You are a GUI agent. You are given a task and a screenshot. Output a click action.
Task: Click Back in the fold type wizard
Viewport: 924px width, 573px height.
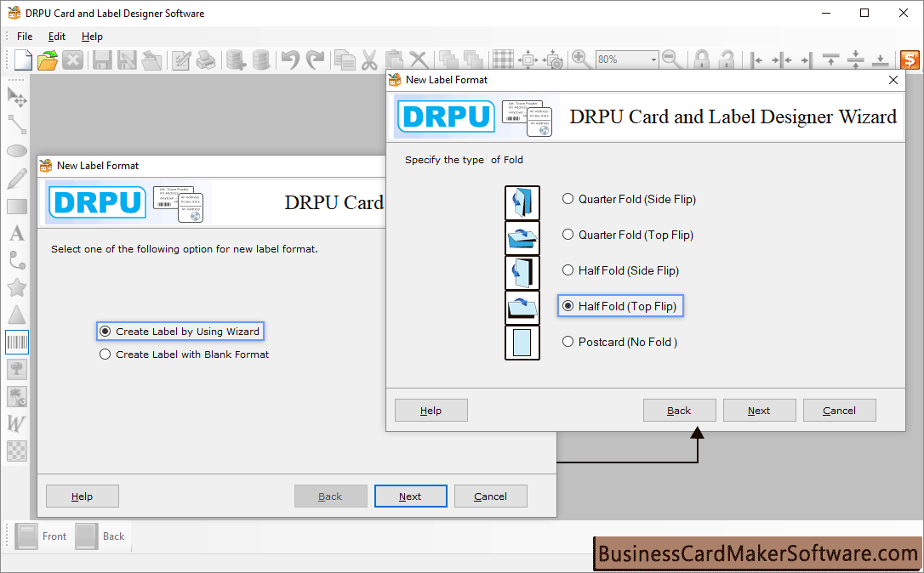point(679,411)
